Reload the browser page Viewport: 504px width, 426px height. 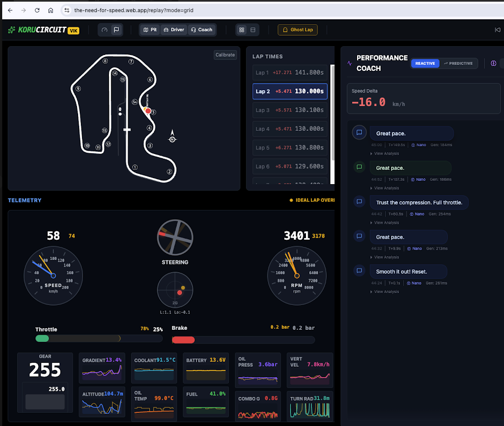[x=37, y=10]
